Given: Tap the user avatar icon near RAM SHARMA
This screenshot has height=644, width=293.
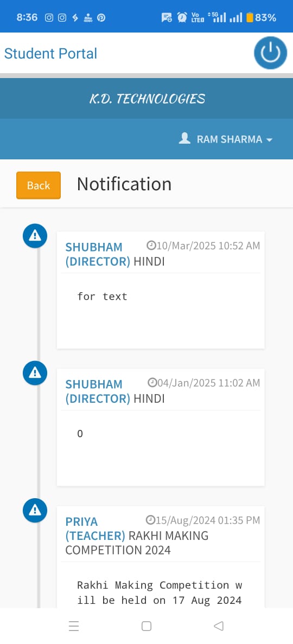Looking at the screenshot, I should 184,138.
